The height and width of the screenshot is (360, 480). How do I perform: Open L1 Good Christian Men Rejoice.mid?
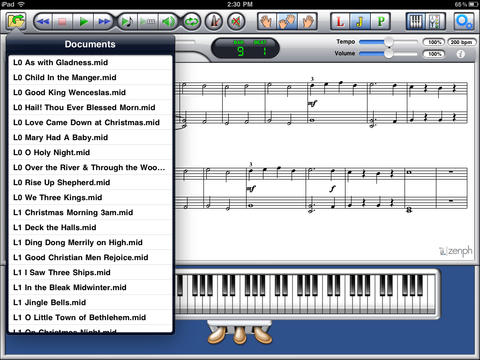90,257
